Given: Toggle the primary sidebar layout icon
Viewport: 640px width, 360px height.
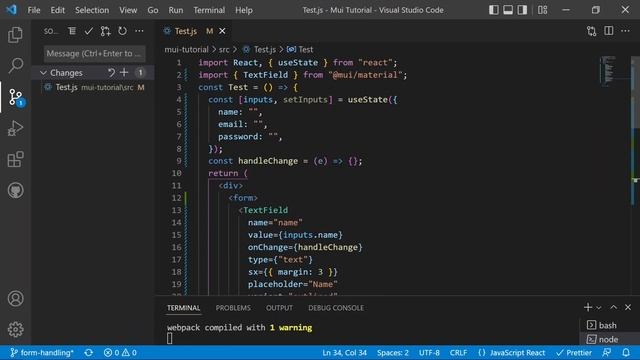Looking at the screenshot, I should tap(493, 10).
